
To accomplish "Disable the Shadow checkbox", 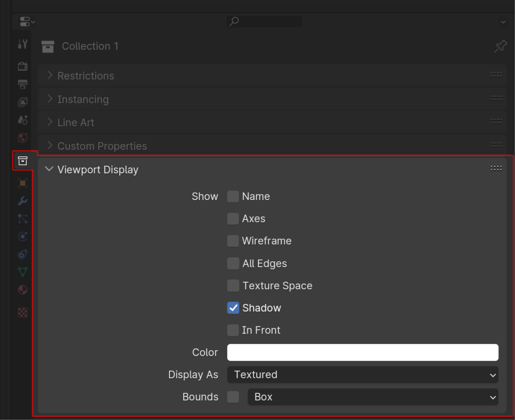I will pos(233,308).
